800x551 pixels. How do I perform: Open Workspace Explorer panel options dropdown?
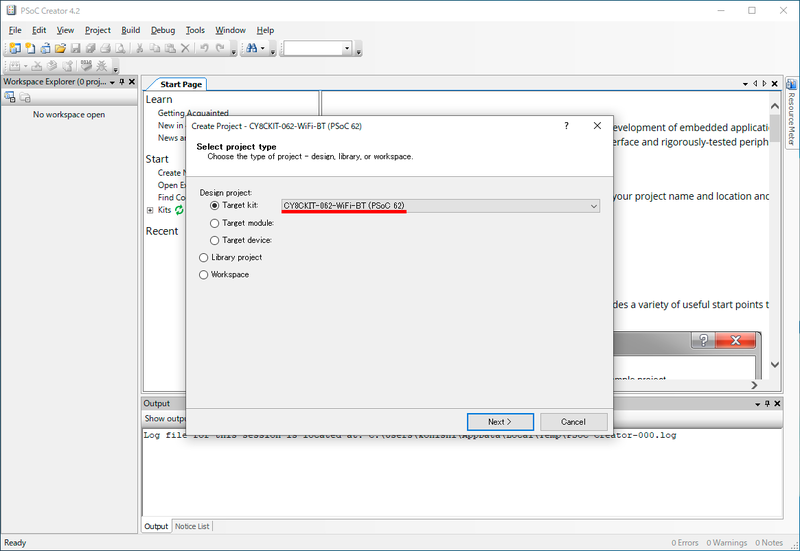point(112,82)
